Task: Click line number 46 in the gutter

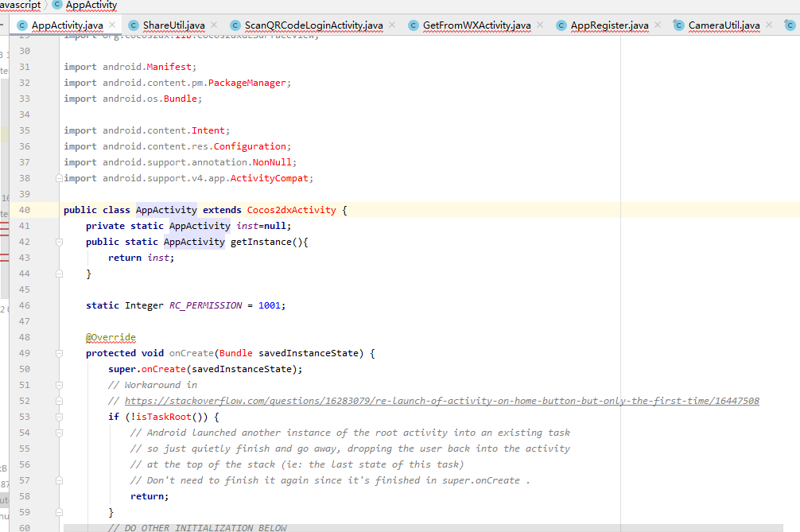Action: 25,305
